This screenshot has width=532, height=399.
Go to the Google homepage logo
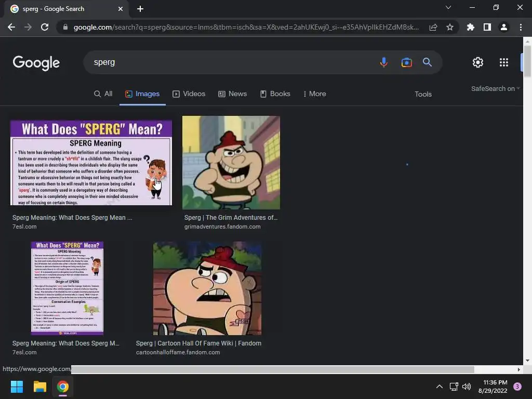click(x=36, y=63)
